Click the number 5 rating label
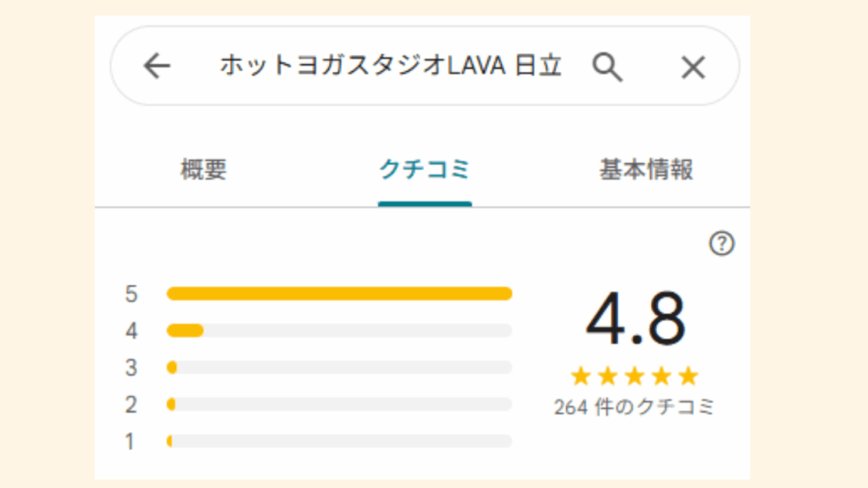868x488 pixels. (x=131, y=295)
